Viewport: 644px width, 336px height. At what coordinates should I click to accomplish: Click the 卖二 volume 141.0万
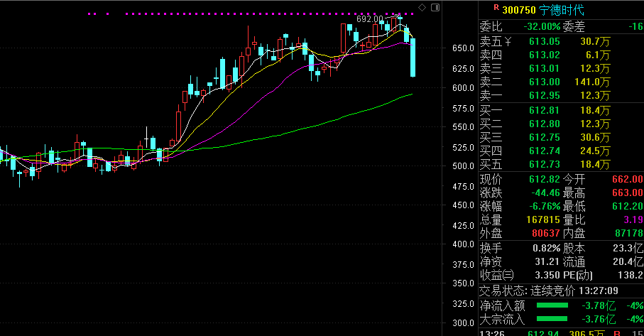(592, 82)
